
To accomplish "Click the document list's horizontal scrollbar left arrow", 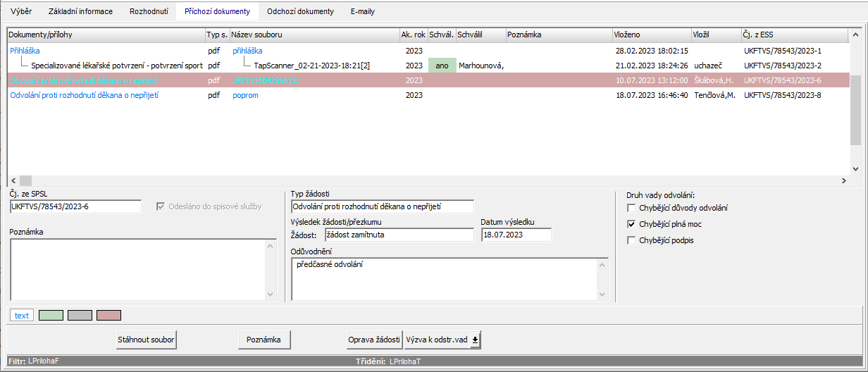I will click(x=12, y=180).
